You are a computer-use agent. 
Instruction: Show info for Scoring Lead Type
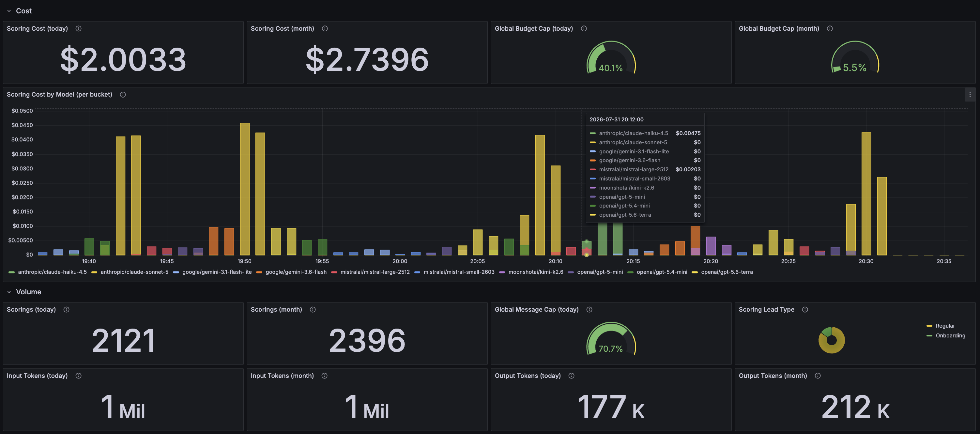tap(805, 310)
